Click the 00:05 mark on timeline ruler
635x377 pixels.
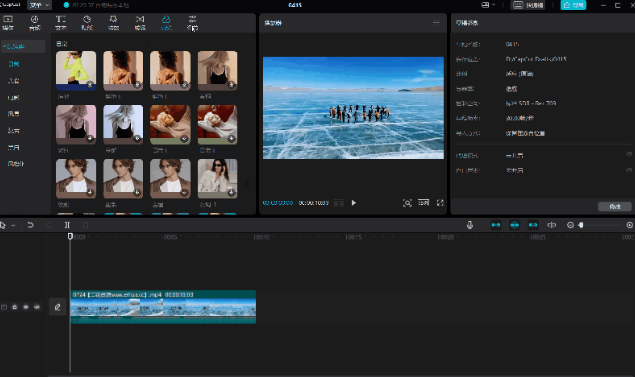click(x=170, y=237)
